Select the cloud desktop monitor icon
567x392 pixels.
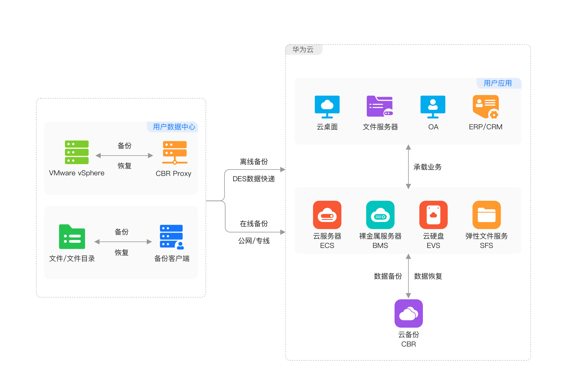(327, 107)
